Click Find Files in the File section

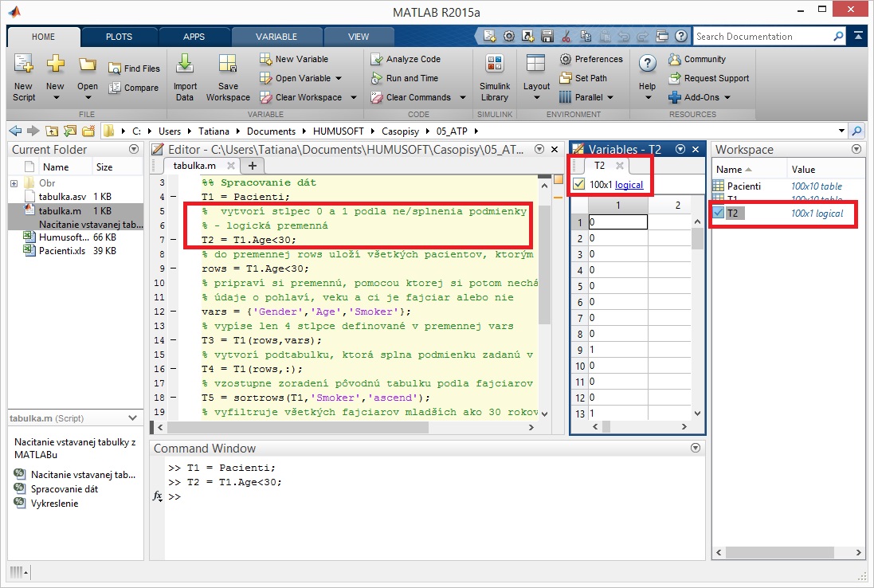click(134, 69)
